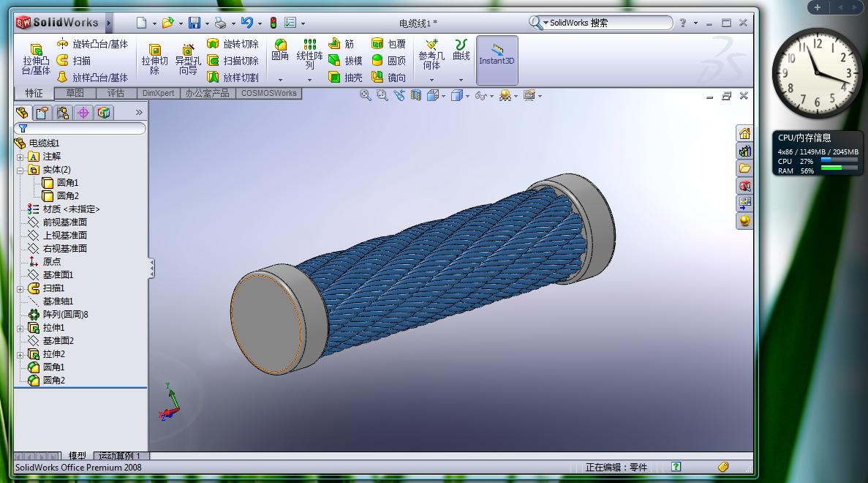Open the 异型孔向导 hole wizard
The height and width of the screenshot is (483, 868).
coord(188,59)
